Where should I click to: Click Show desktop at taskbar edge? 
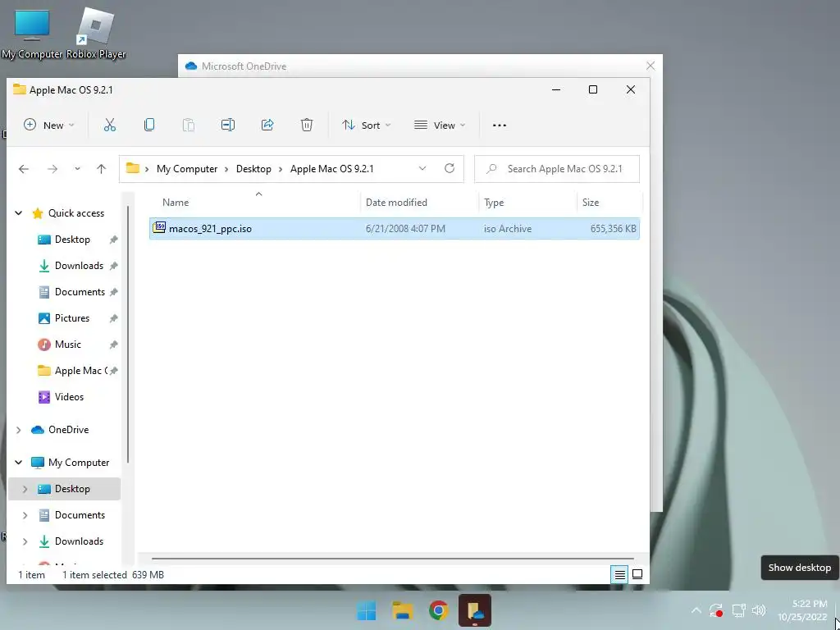click(837, 610)
